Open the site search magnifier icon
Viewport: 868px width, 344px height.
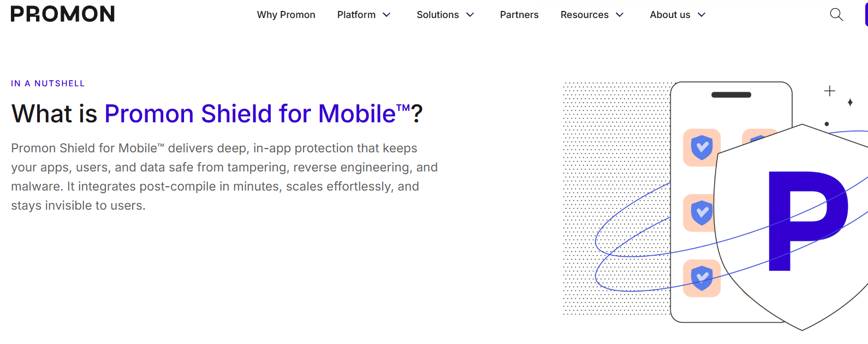[836, 15]
